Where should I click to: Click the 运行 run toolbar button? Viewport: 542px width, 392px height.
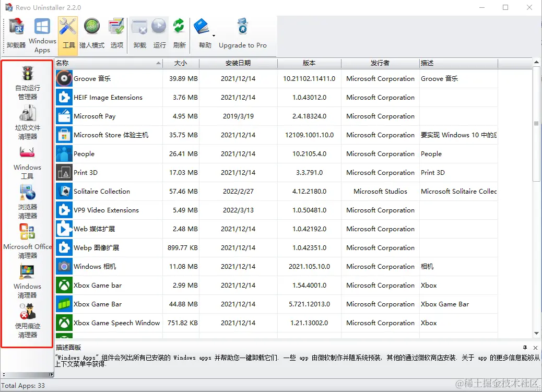click(159, 34)
